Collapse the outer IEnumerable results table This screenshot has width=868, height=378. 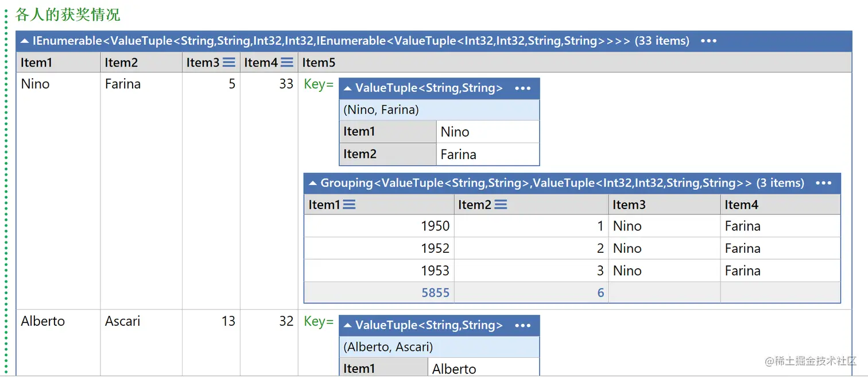pos(25,41)
